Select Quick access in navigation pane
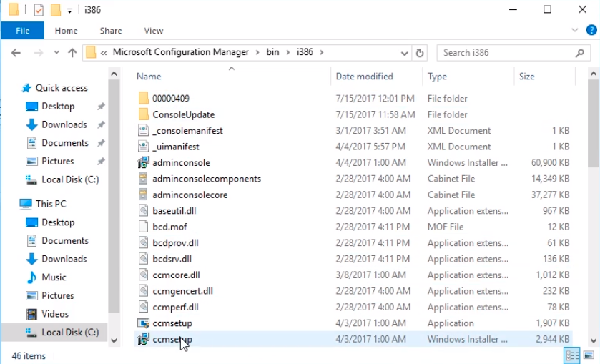 [x=62, y=88]
